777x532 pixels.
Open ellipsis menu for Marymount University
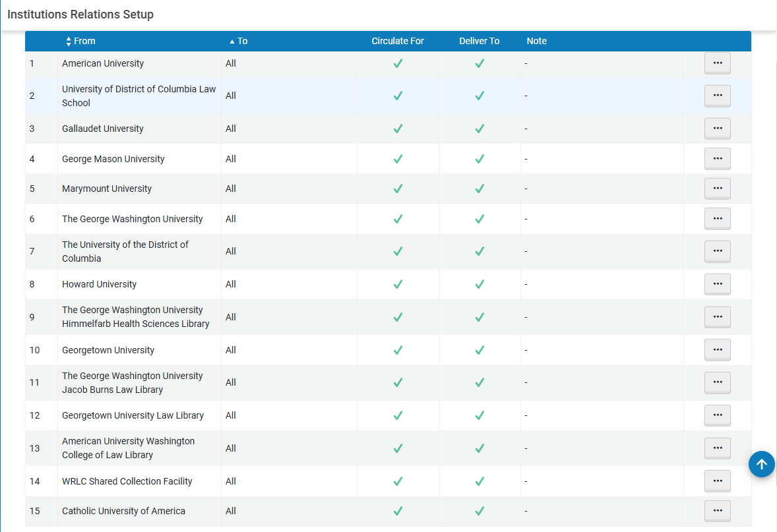[x=717, y=189]
